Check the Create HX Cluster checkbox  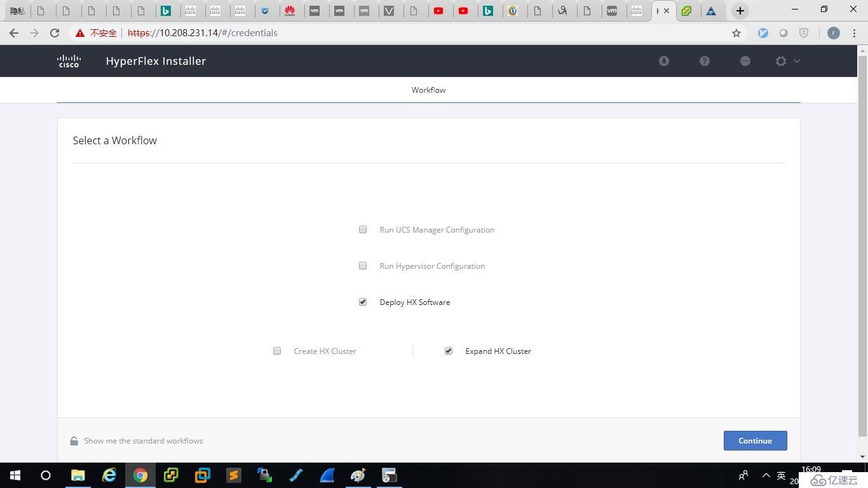pyautogui.click(x=277, y=351)
